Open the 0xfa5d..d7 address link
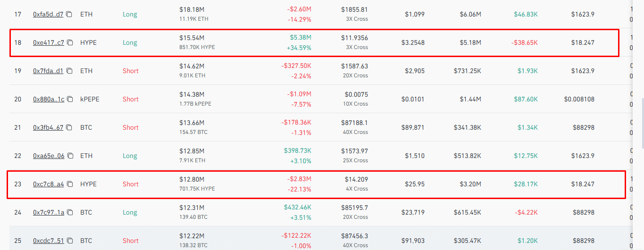 tap(48, 15)
